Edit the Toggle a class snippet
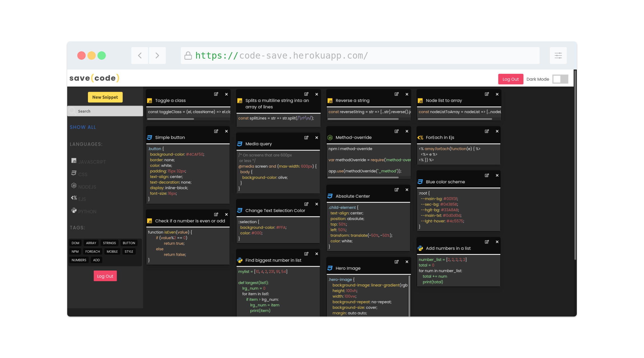 click(216, 94)
